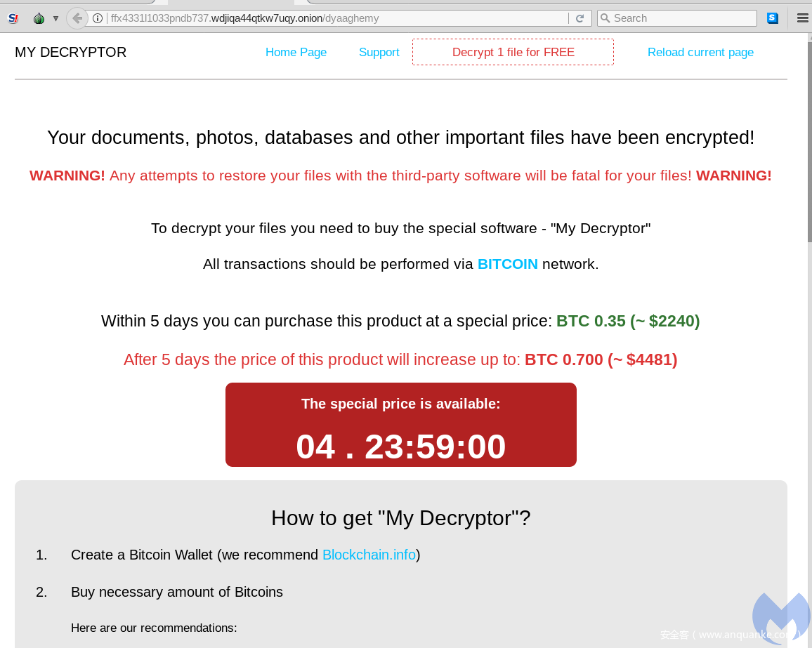Open the Tor onion button
This screenshot has height=648, width=812.
(39, 19)
